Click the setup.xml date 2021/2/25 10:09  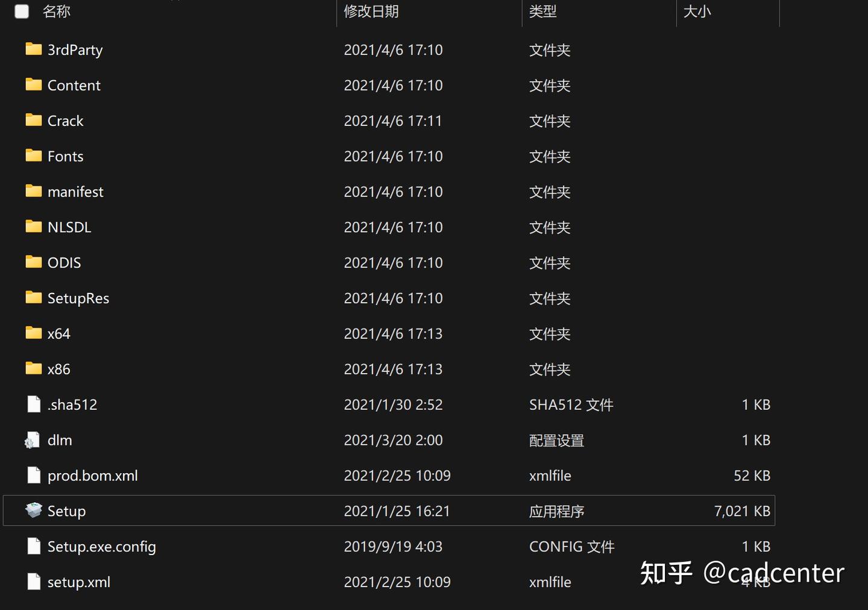pos(397,582)
